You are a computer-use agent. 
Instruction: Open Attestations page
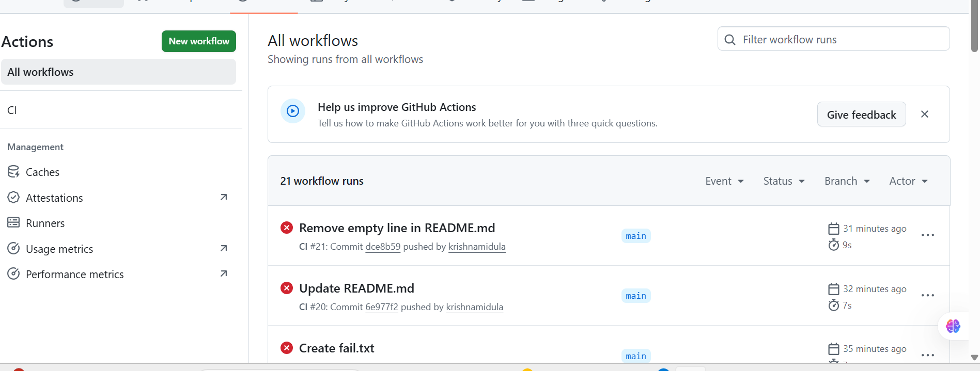tap(54, 198)
